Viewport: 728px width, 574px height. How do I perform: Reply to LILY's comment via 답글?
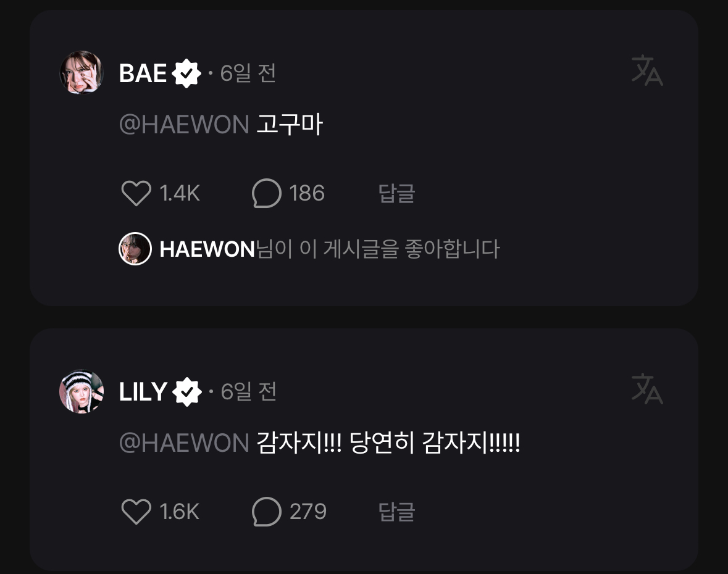(396, 512)
